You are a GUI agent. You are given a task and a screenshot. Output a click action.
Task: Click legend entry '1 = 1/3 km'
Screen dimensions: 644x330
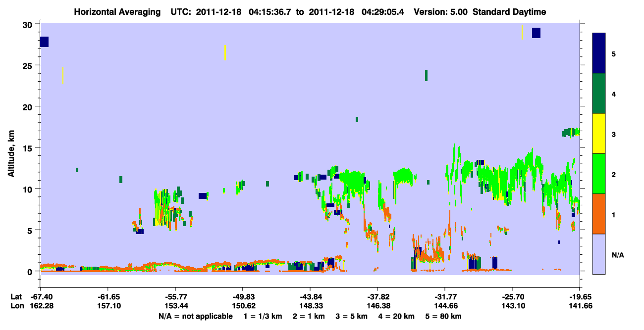[263, 316]
